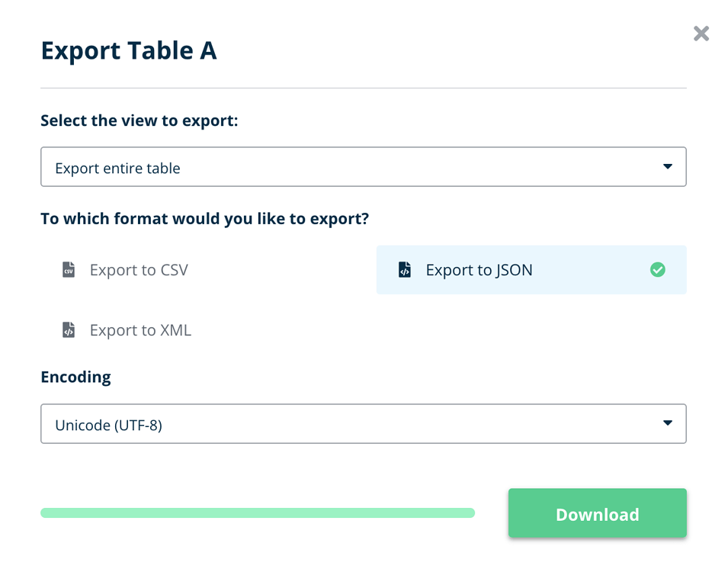Screen dimensions: 728x572
Task: Click the Export to CSV text label
Action: click(x=139, y=270)
